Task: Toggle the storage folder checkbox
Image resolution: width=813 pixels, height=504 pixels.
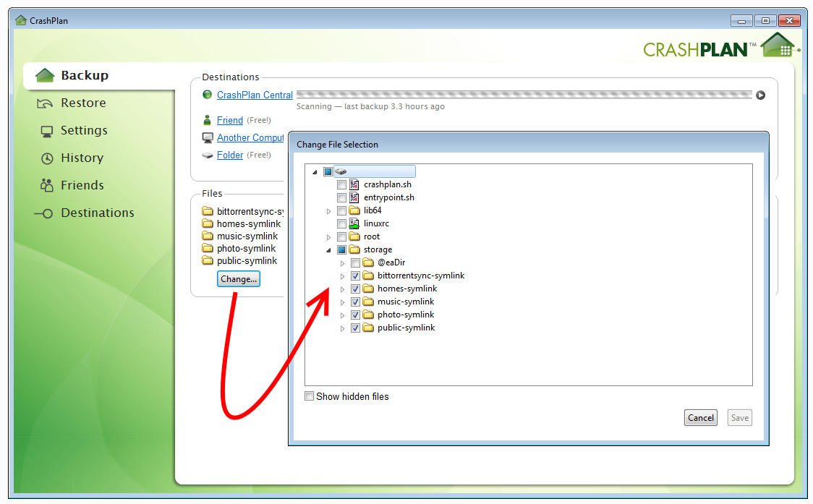Action: [341, 249]
